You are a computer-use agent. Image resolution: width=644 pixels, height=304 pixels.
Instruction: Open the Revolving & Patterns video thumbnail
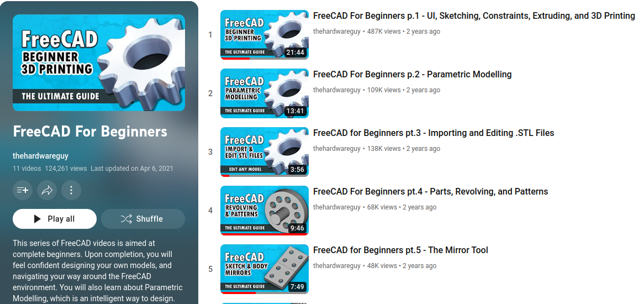point(265,211)
